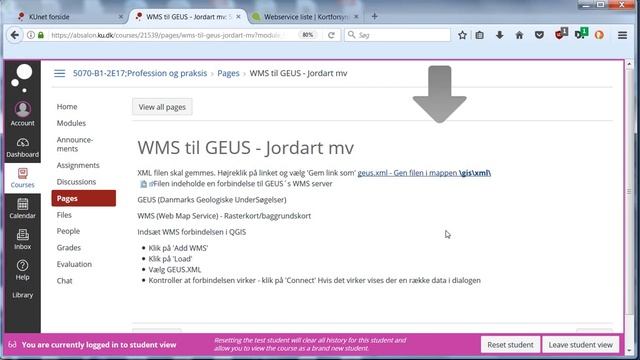The height and width of the screenshot is (360, 640).
Task: Open the bookmarks library clipboard icon
Action: [480, 35]
